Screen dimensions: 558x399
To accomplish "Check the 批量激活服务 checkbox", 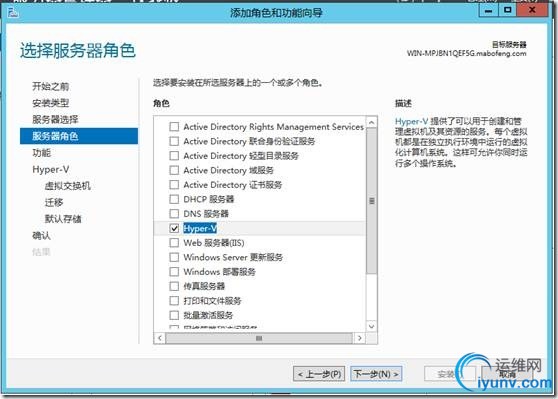I will tap(174, 315).
